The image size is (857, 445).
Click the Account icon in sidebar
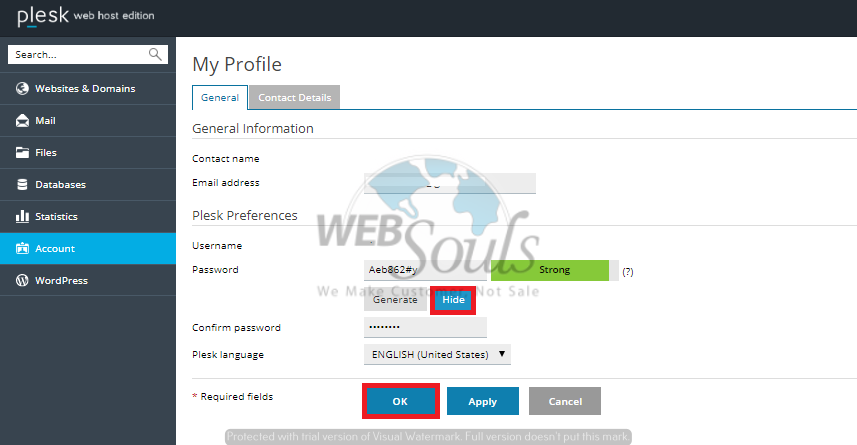(x=22, y=248)
